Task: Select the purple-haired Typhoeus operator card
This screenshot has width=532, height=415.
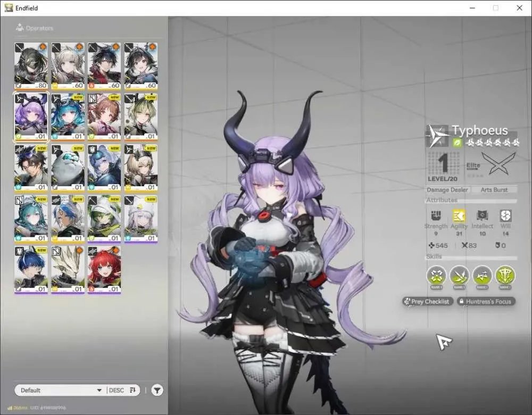Action: click(x=31, y=117)
